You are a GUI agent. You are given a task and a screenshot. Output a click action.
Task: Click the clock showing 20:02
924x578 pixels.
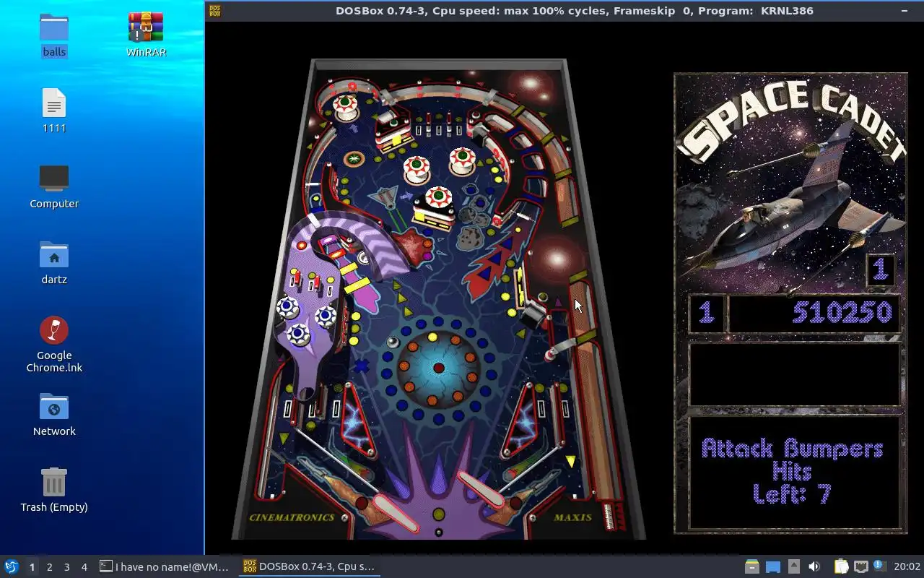point(907,566)
